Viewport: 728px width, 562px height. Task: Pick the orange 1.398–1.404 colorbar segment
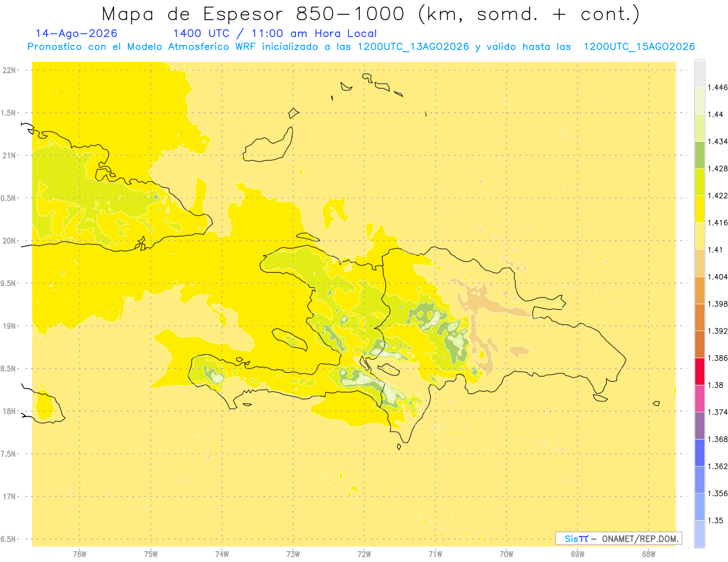(699, 290)
